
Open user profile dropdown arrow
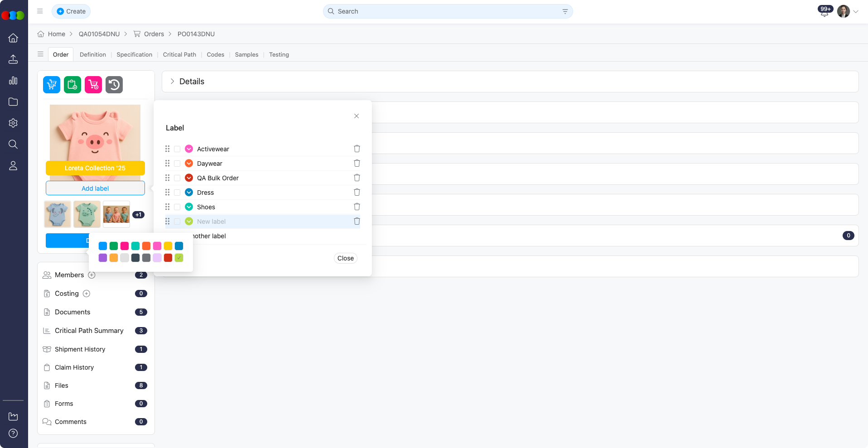856,12
